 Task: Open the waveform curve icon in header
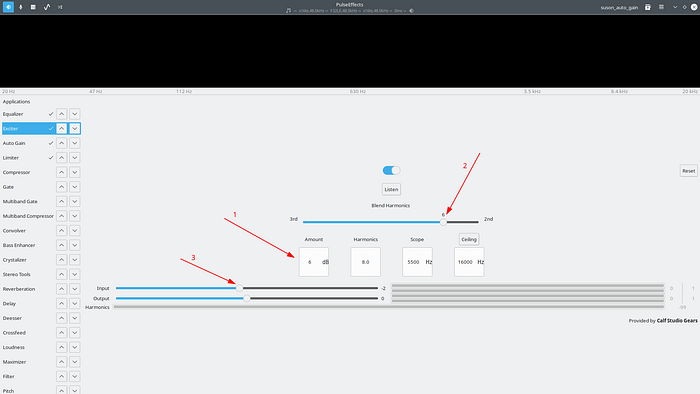pyautogui.click(x=46, y=7)
